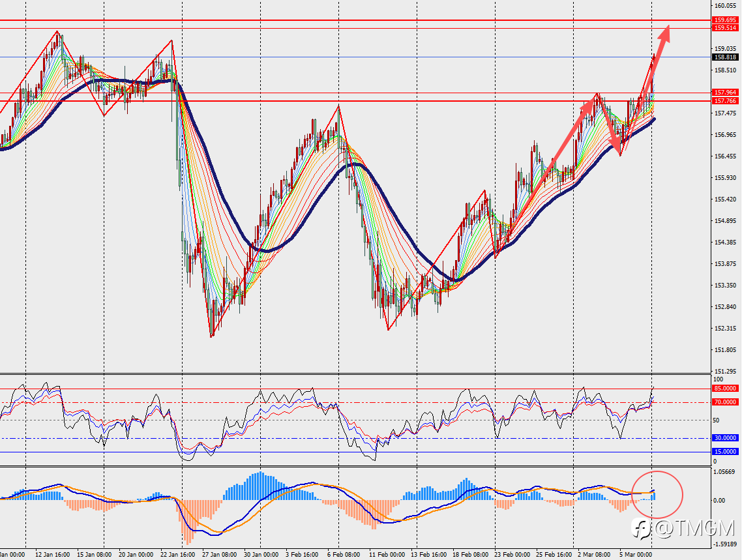Click the 156.965 price axis label
Screen dimensions: 742x560
pyautogui.click(x=726, y=135)
